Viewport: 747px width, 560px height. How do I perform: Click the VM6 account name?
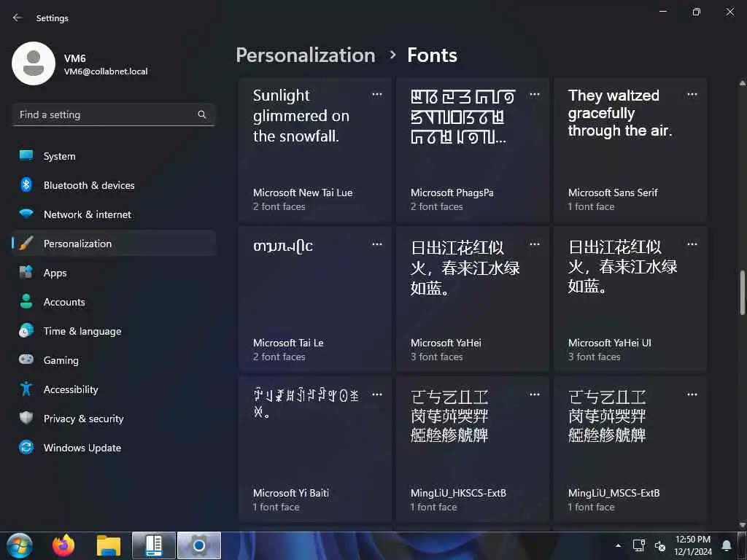(75, 58)
